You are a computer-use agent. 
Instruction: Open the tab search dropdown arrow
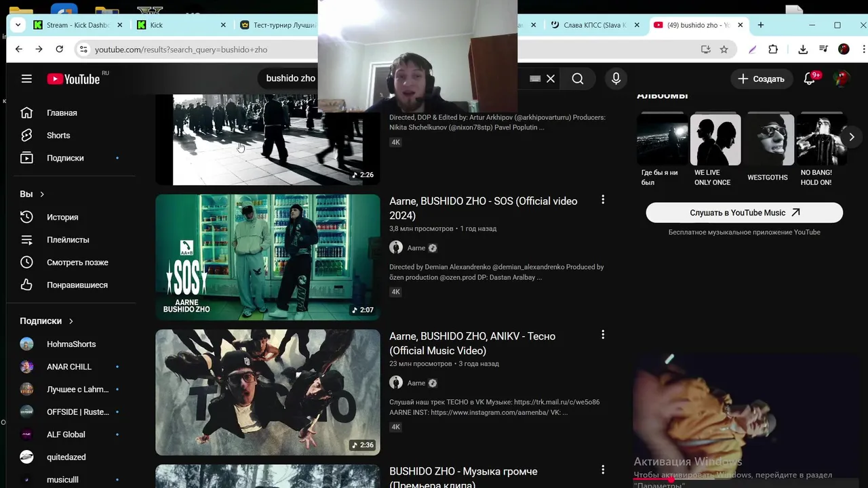[18, 25]
